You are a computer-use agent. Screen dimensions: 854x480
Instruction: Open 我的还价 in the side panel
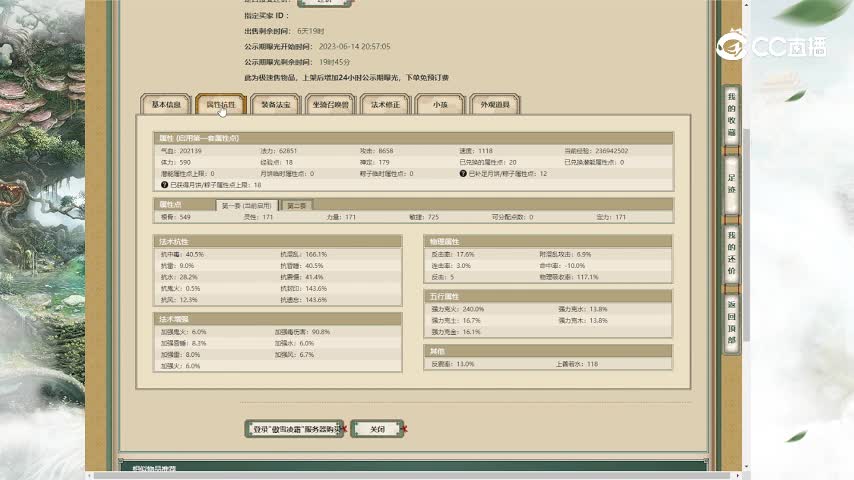click(731, 252)
